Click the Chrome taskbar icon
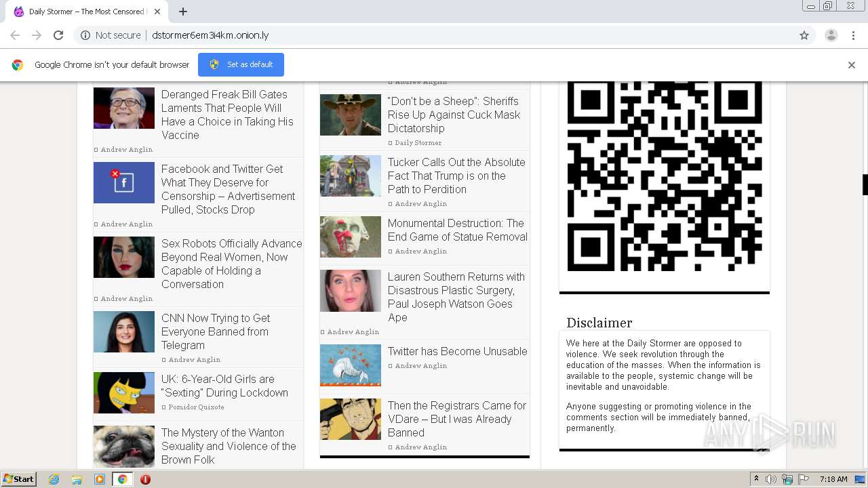Viewport: 868px width, 488px height. (122, 479)
